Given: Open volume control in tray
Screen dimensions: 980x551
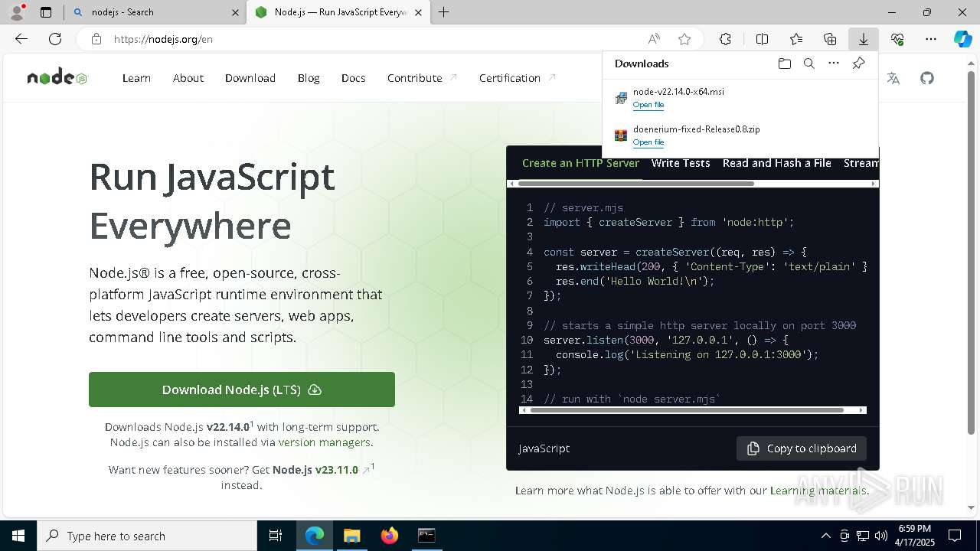Looking at the screenshot, I should (x=880, y=536).
